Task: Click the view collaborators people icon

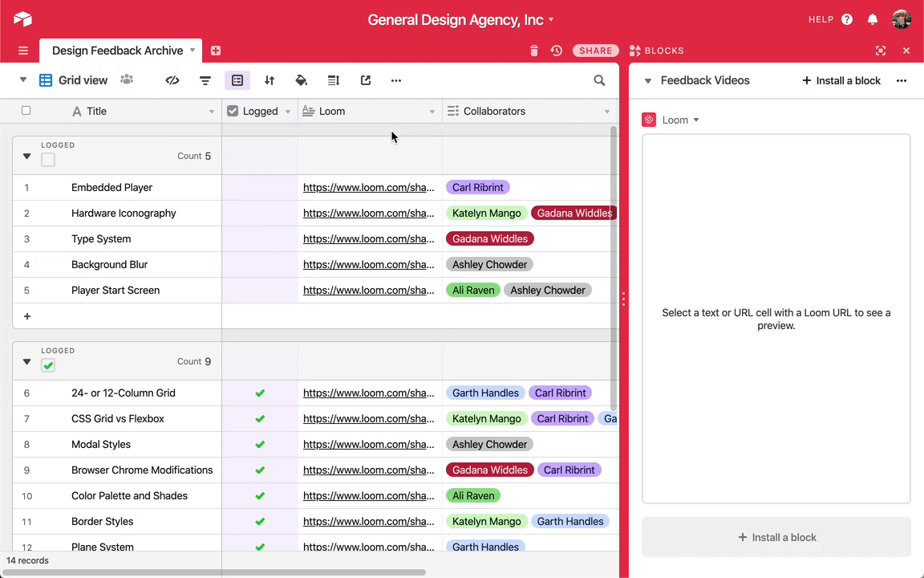Action: (x=127, y=79)
